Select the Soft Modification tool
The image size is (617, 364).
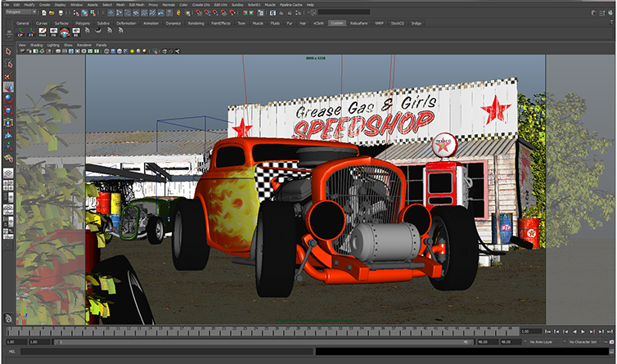coord(8,135)
